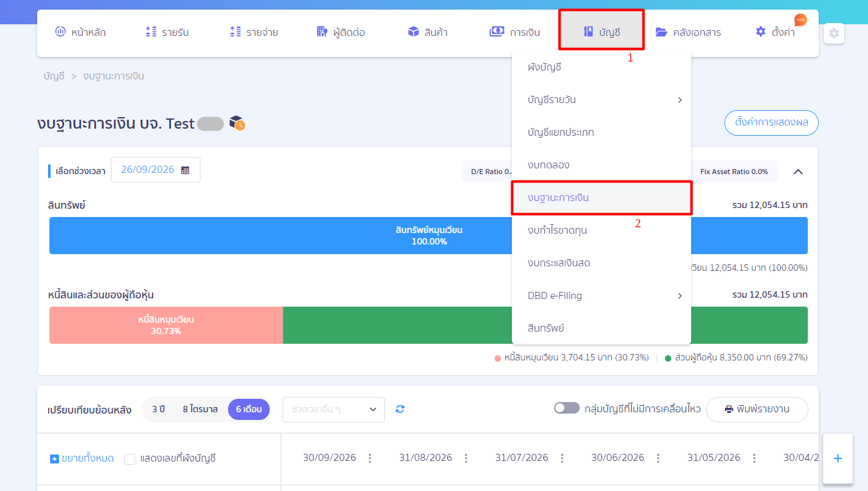Open options dots for 30/06/2026 column
The width and height of the screenshot is (868, 491).
pyautogui.click(x=658, y=458)
